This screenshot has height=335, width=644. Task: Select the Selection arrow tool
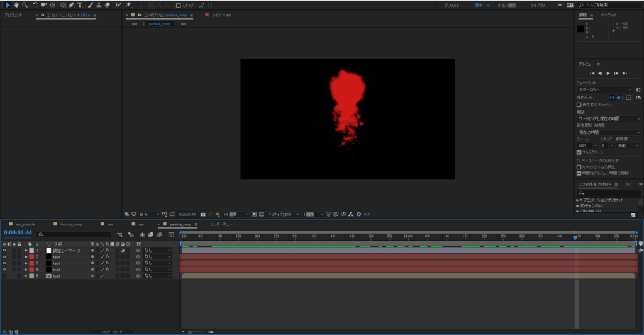coord(8,5)
